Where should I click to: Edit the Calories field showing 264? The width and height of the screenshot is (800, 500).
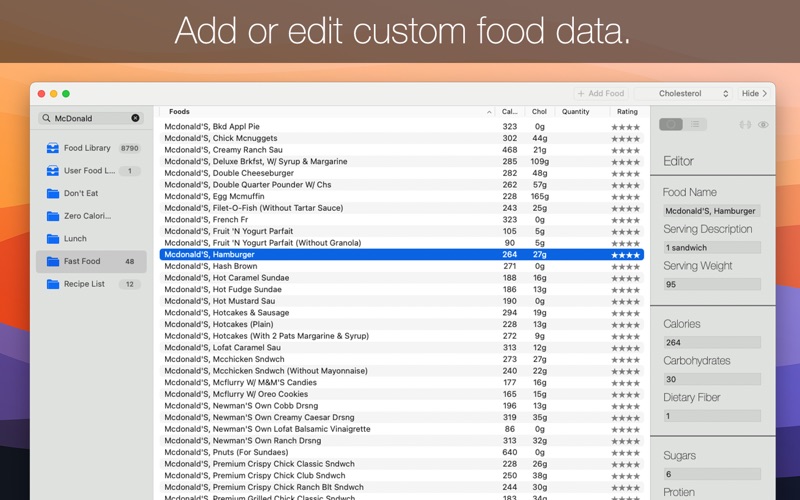coord(712,342)
